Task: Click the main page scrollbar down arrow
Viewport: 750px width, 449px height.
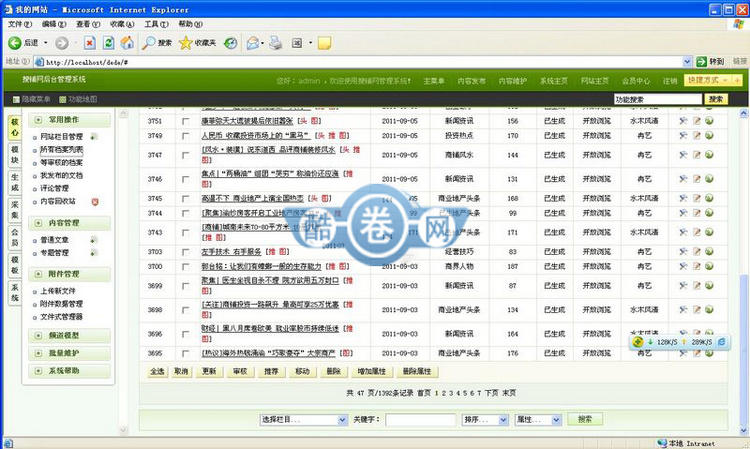Action: pyautogui.click(x=744, y=430)
